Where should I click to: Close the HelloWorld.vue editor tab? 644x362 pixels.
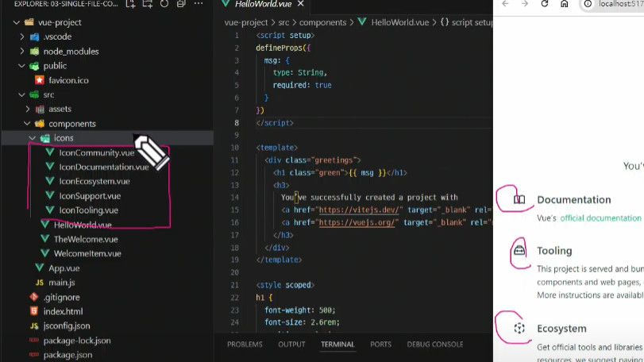301,4
